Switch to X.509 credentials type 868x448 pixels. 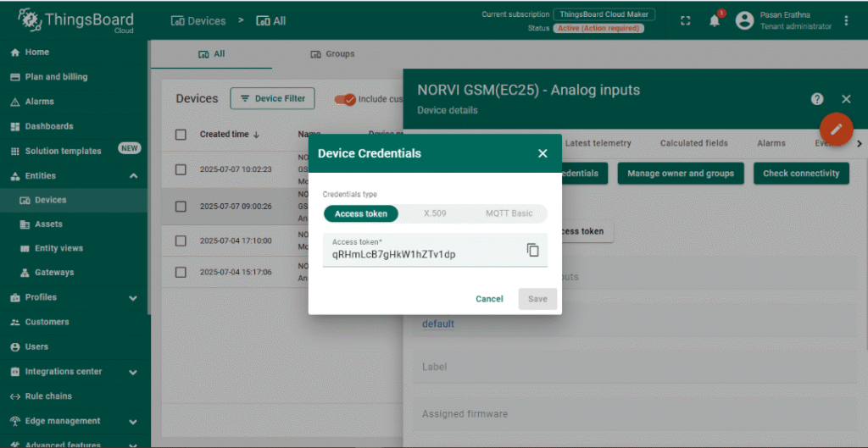click(435, 213)
